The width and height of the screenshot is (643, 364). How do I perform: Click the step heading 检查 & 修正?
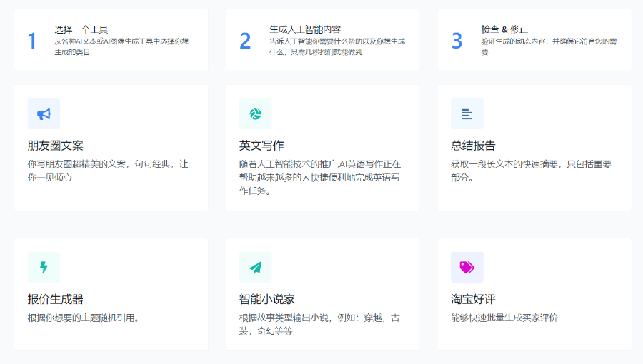pos(504,29)
